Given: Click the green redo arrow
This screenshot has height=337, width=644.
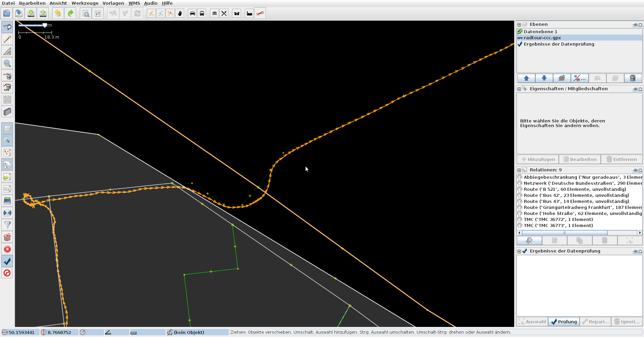Looking at the screenshot, I should coord(70,13).
